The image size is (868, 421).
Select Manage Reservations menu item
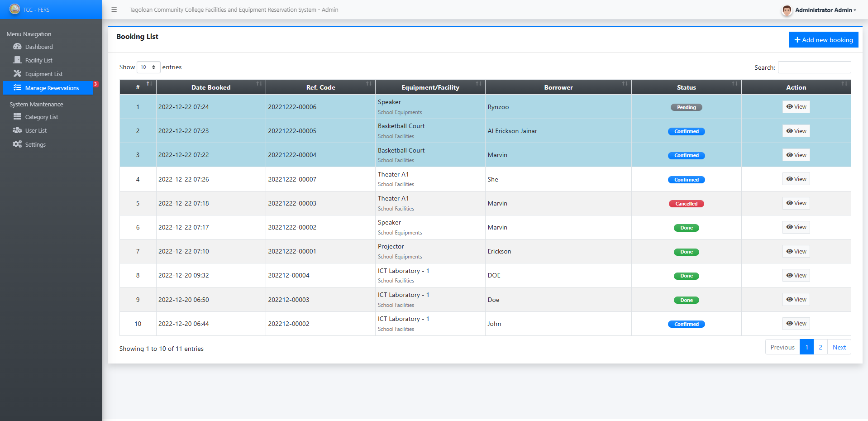52,88
